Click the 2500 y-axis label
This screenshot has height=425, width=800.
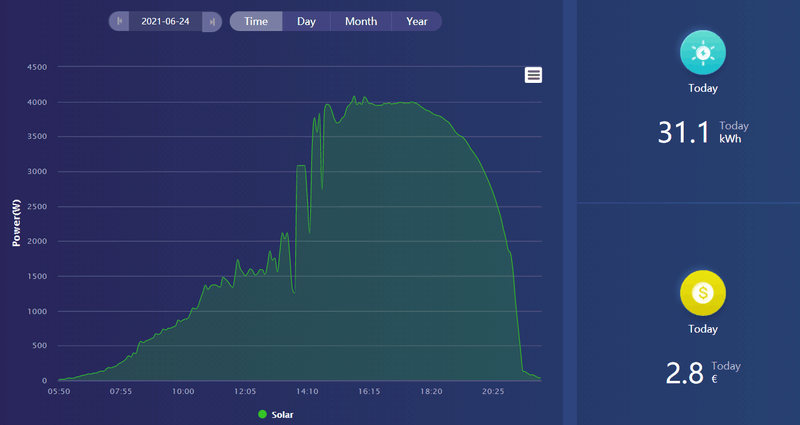[x=37, y=207]
